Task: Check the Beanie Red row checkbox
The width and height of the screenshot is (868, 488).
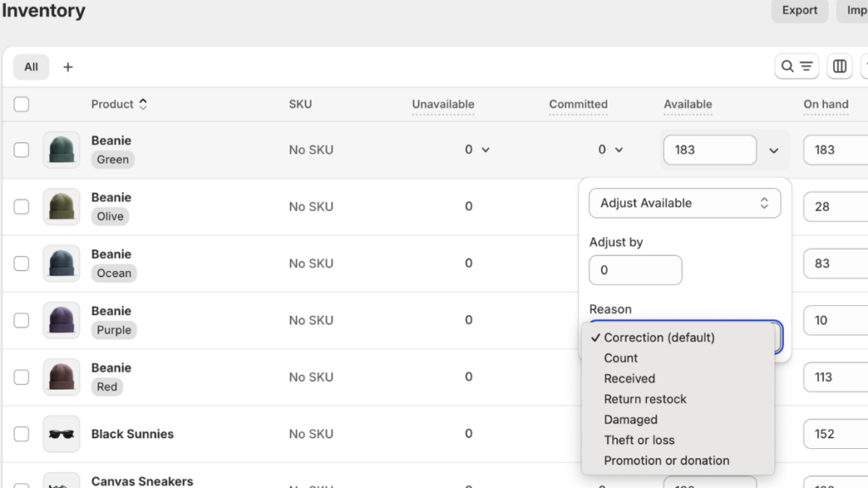Action: (21, 376)
